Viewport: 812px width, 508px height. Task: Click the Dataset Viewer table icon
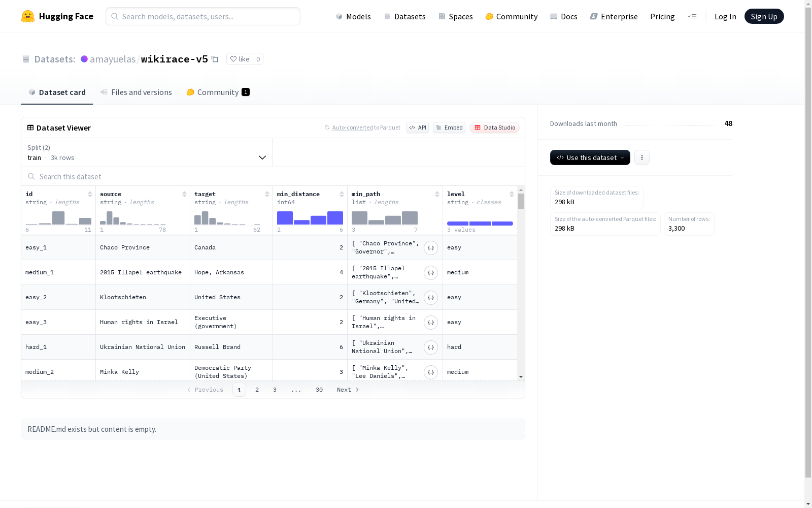(30, 128)
